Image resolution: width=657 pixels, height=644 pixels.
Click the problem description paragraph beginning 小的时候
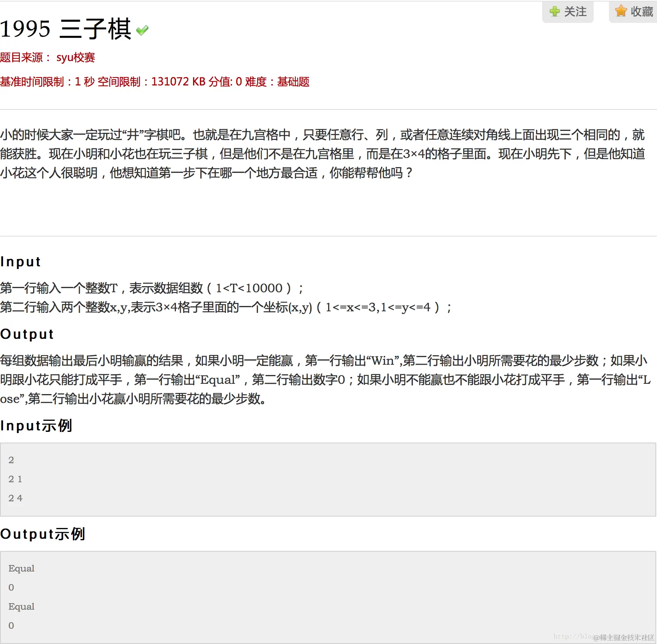pos(323,154)
